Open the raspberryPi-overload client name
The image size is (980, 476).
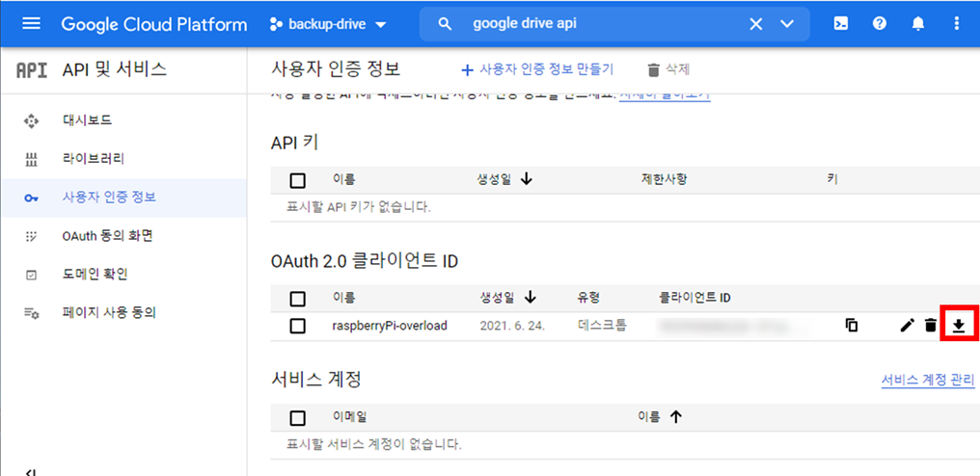click(390, 326)
